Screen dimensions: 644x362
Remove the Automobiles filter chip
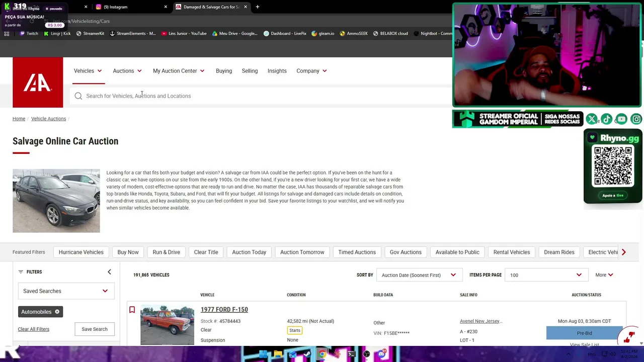(x=57, y=312)
